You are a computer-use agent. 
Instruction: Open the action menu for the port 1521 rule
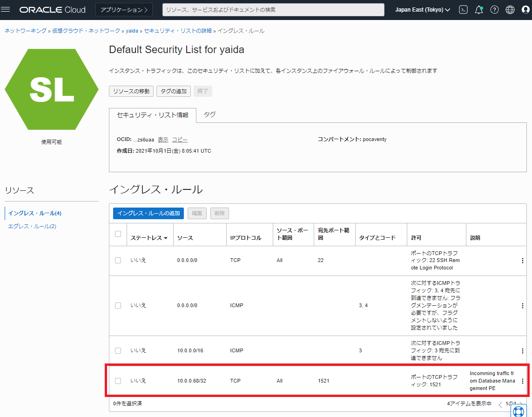point(522,380)
